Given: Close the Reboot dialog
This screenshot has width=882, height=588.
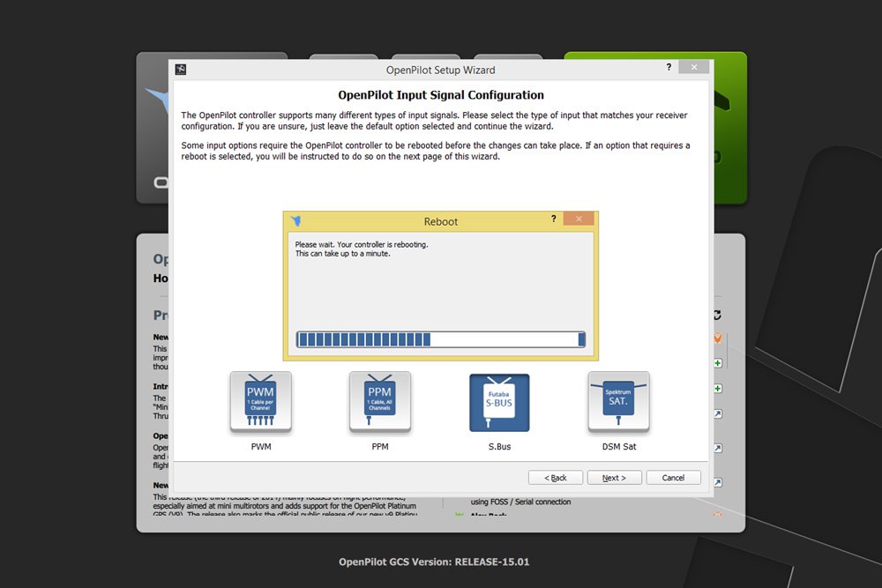Looking at the screenshot, I should click(x=579, y=219).
